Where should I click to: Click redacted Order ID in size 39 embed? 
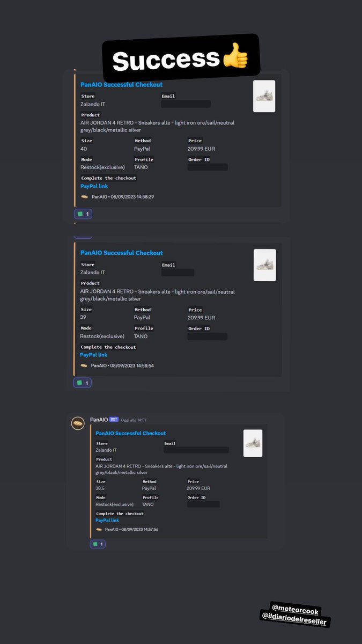pyautogui.click(x=208, y=336)
